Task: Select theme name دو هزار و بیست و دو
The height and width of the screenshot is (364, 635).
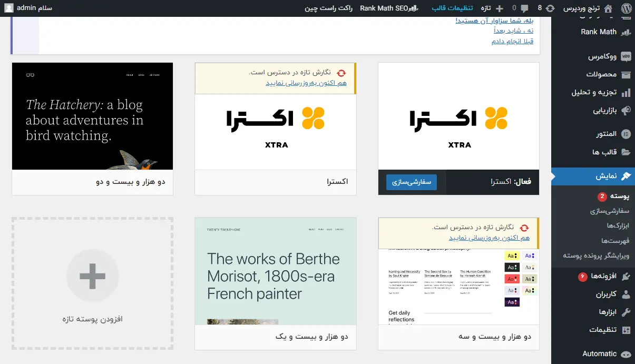Action: 131,182
